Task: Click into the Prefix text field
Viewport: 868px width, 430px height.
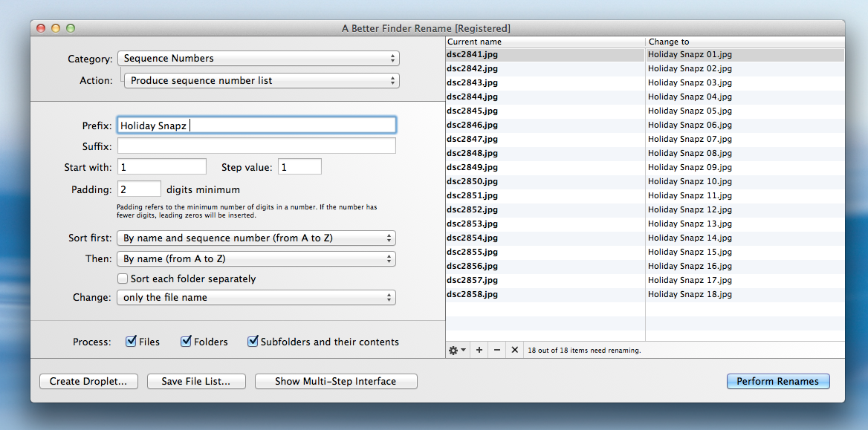Action: pos(257,125)
